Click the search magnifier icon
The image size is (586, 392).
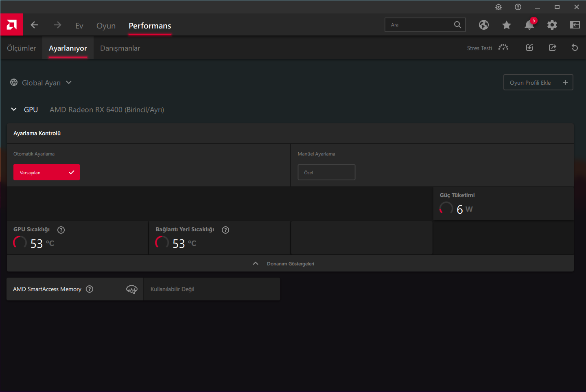[x=458, y=25]
